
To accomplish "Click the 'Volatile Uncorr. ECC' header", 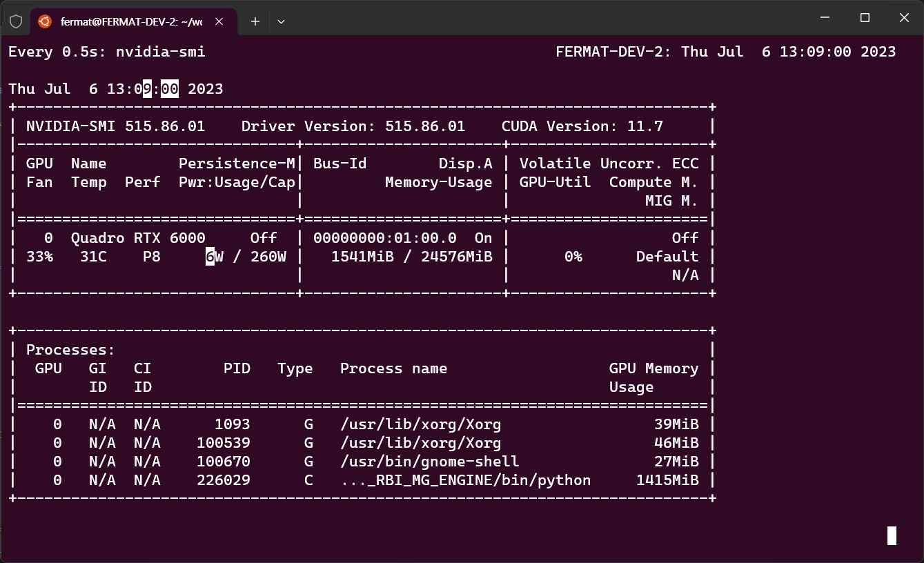I will point(609,164).
